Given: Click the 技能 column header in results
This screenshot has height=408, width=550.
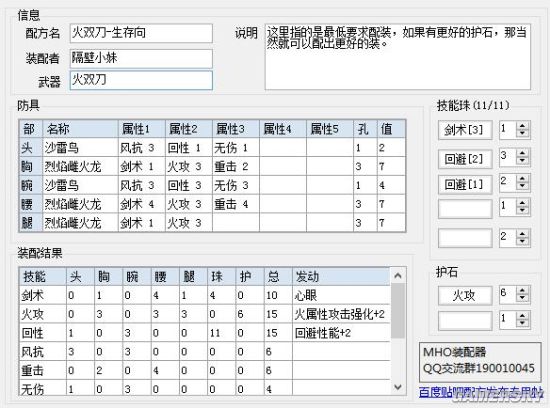Looking at the screenshot, I should coord(42,276).
